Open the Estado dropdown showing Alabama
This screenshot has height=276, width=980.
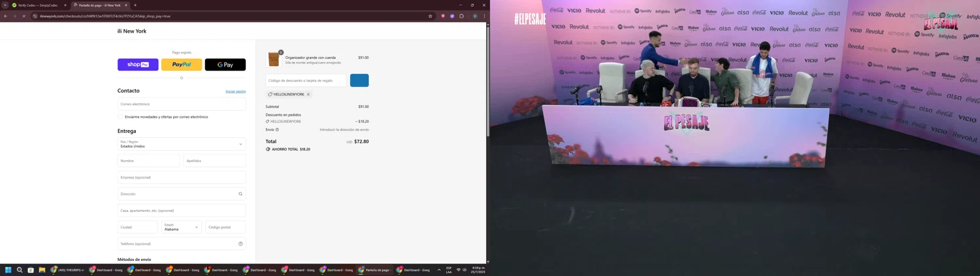(182, 227)
